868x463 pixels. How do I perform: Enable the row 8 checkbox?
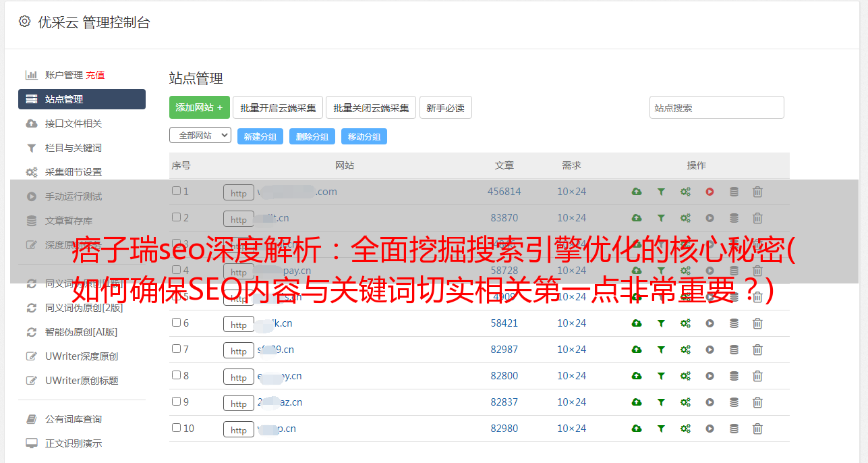coord(176,375)
